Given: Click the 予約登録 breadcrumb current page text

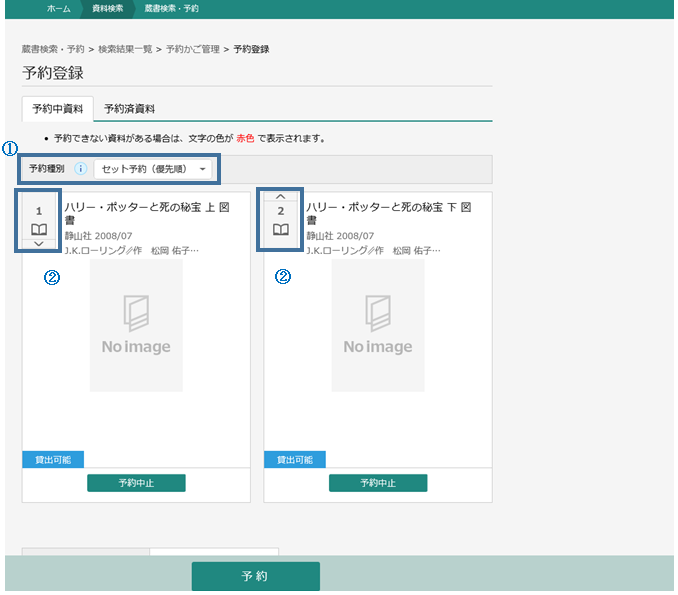Looking at the screenshot, I should pos(251,49).
